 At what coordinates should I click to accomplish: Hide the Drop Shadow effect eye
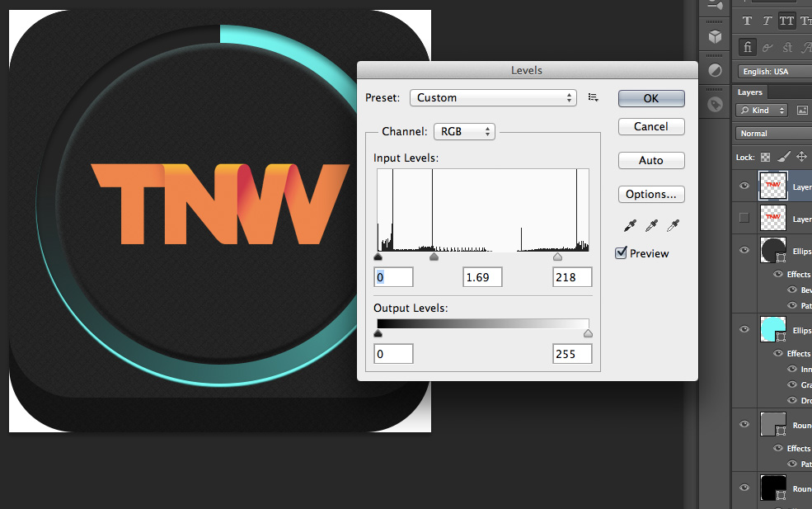coord(792,400)
